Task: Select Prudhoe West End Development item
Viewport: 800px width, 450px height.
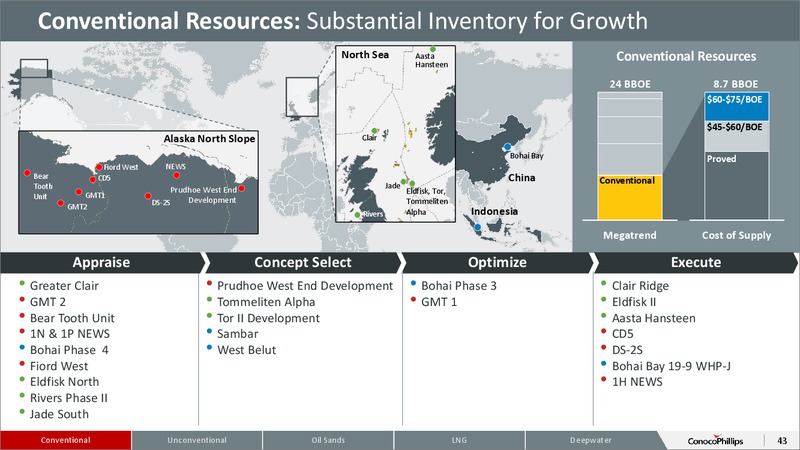Action: (x=305, y=286)
